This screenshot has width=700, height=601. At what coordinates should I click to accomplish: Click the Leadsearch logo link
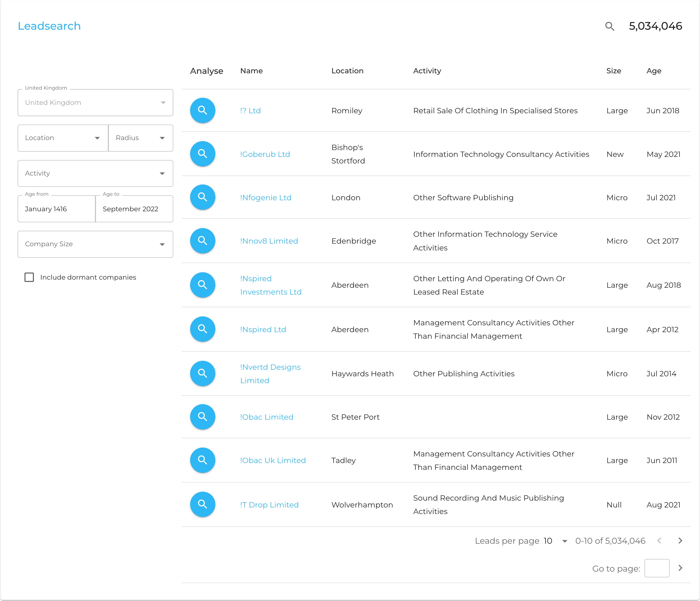49,26
